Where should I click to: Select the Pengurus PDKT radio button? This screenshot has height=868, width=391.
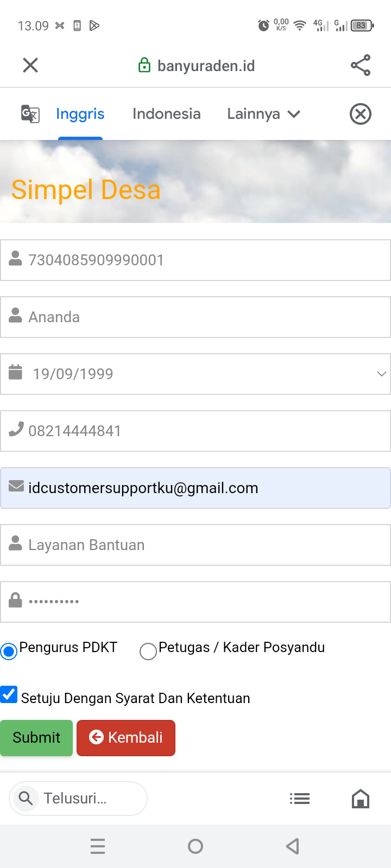coord(9,651)
